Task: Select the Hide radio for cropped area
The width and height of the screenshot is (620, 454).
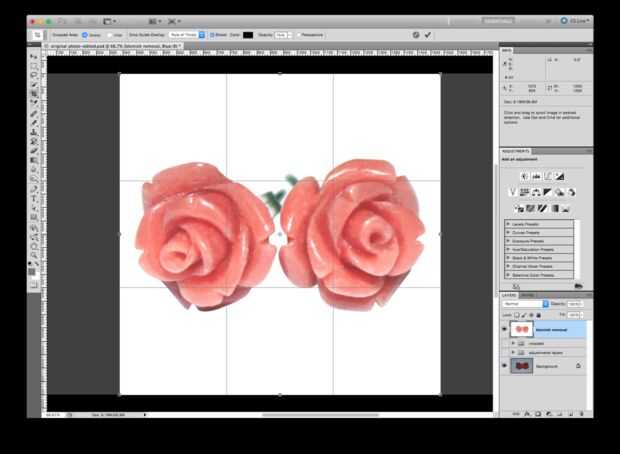Action: [x=110, y=35]
